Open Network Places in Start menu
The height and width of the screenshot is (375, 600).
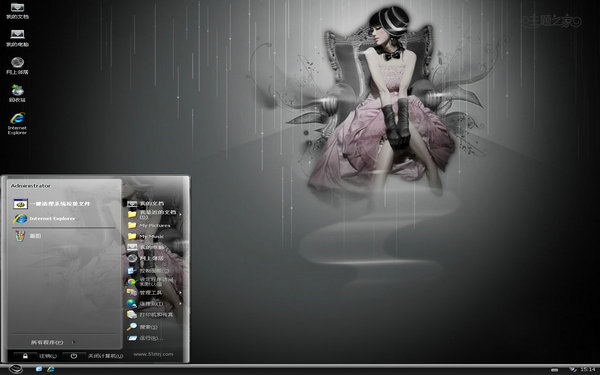pos(146,258)
